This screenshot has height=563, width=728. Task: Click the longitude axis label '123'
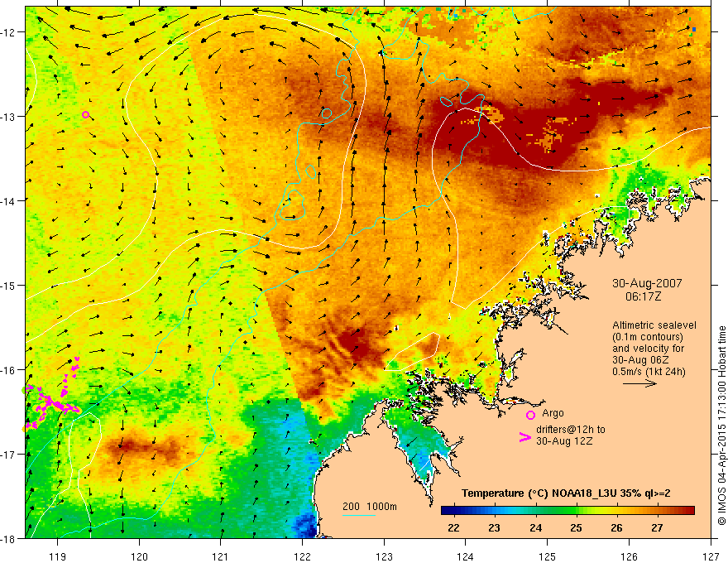384,556
